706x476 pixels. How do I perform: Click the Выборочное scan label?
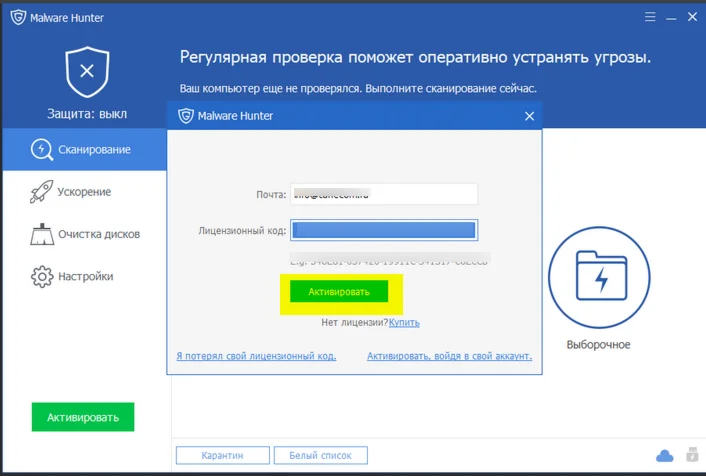598,345
